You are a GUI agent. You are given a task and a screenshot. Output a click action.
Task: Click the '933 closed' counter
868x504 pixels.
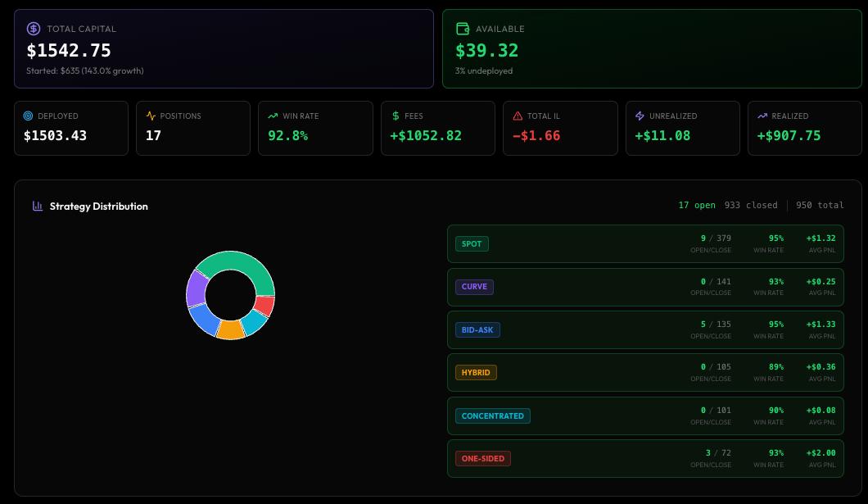click(751, 205)
